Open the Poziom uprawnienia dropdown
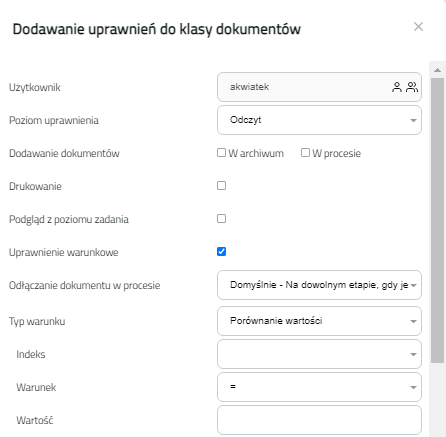 pyautogui.click(x=319, y=120)
